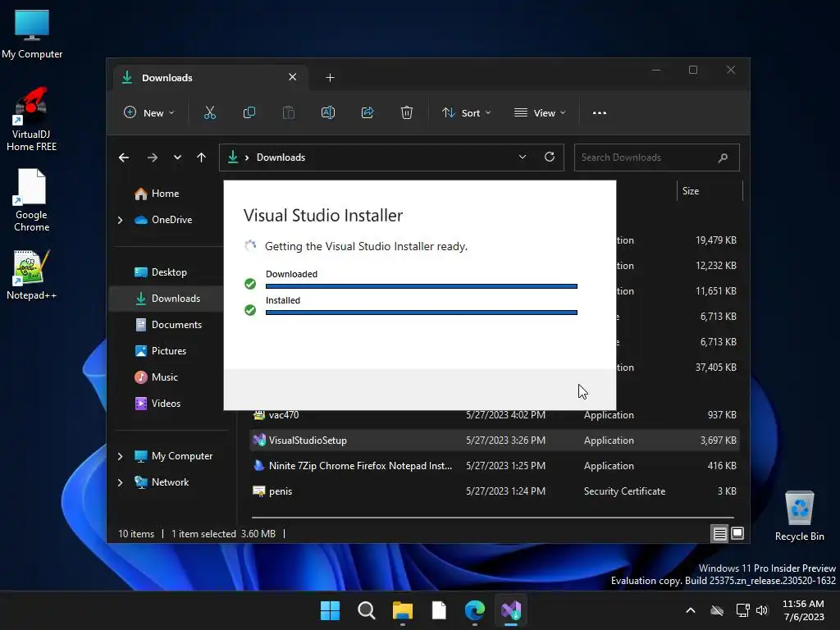Open File Explorer from taskbar

pos(402,610)
